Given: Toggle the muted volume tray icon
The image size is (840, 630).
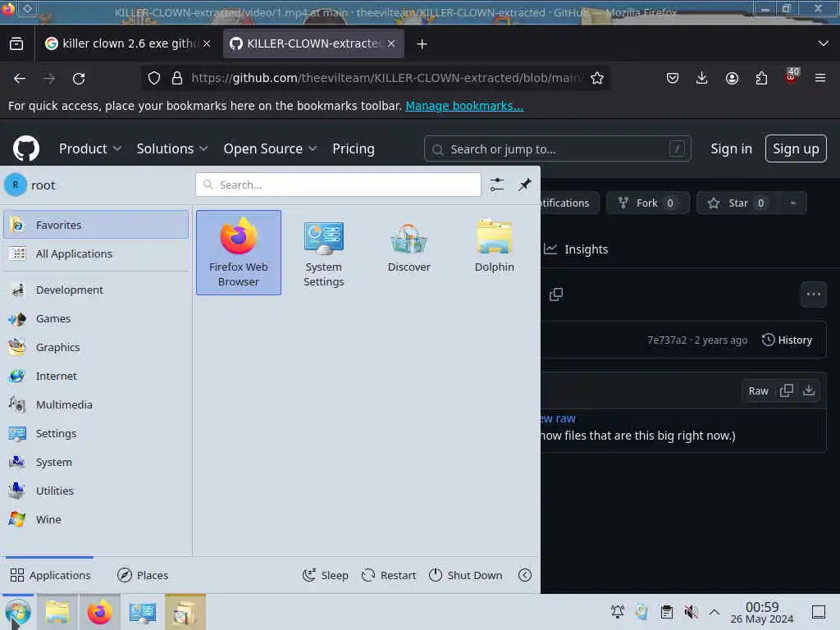Looking at the screenshot, I should (x=691, y=611).
